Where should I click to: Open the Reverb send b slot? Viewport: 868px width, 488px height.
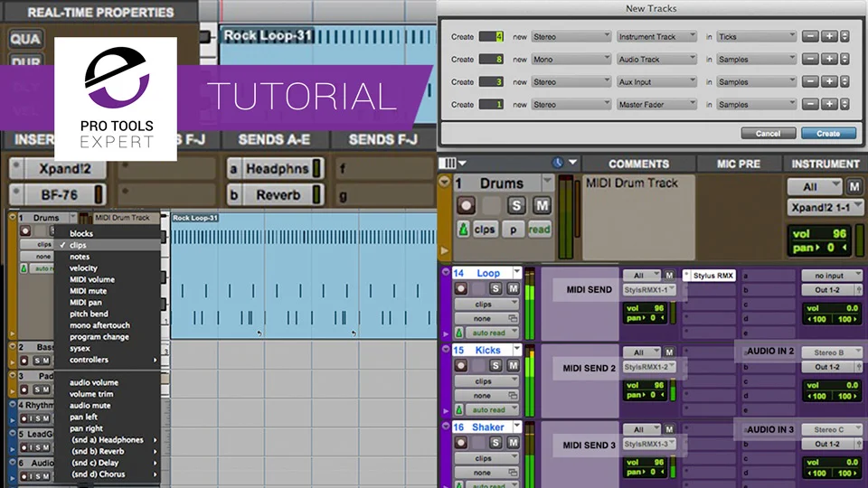277,195
